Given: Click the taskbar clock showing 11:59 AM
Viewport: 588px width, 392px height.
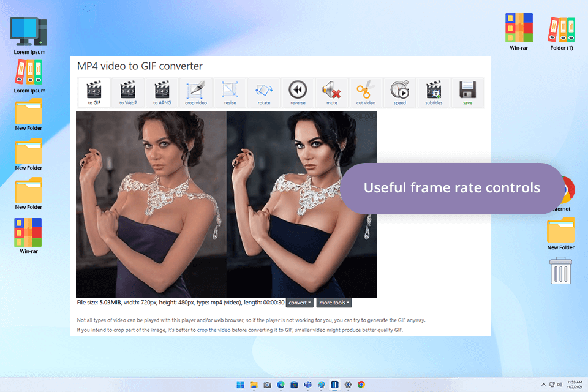Looking at the screenshot, I should pos(575,385).
